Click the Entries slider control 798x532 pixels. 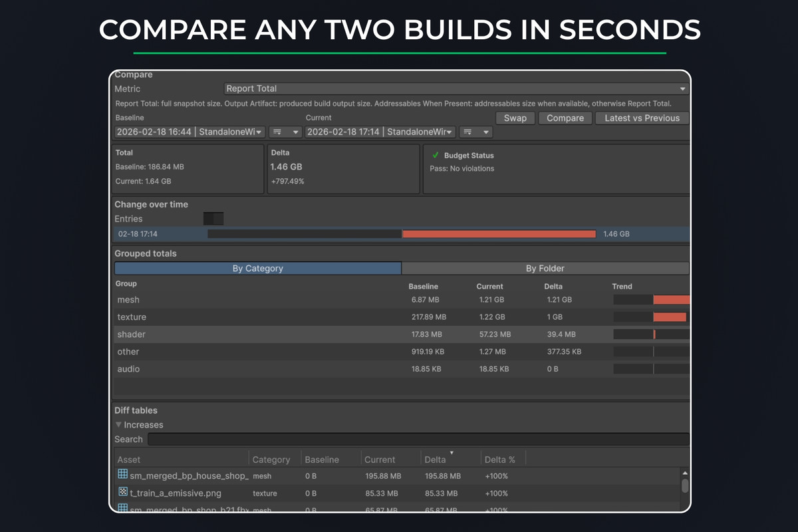coord(213,219)
